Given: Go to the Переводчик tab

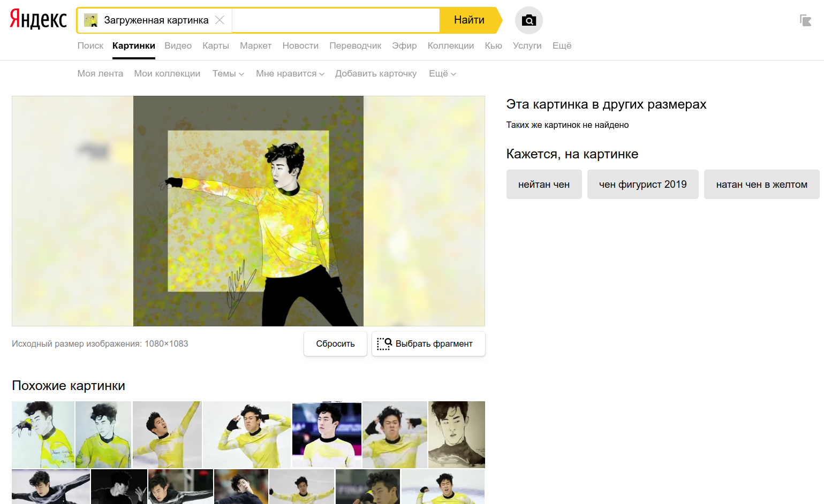Looking at the screenshot, I should [x=355, y=46].
